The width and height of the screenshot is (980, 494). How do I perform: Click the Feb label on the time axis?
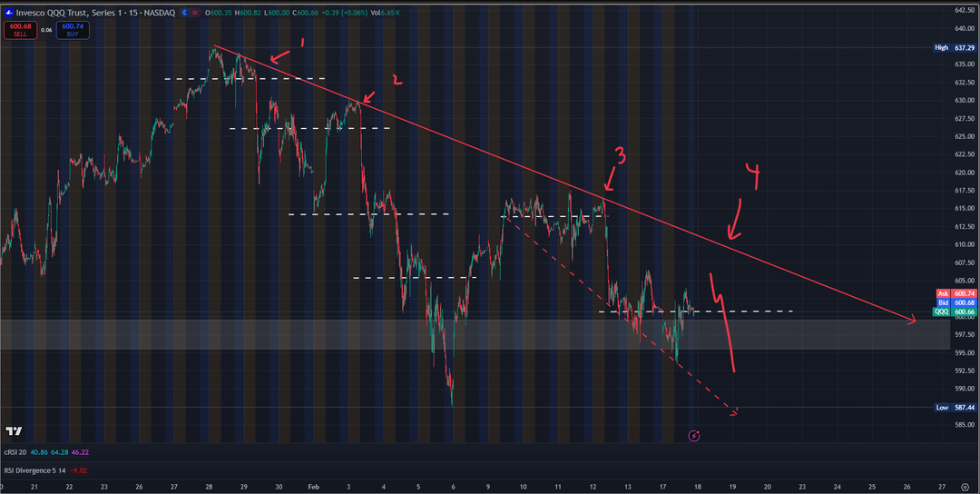(x=313, y=487)
